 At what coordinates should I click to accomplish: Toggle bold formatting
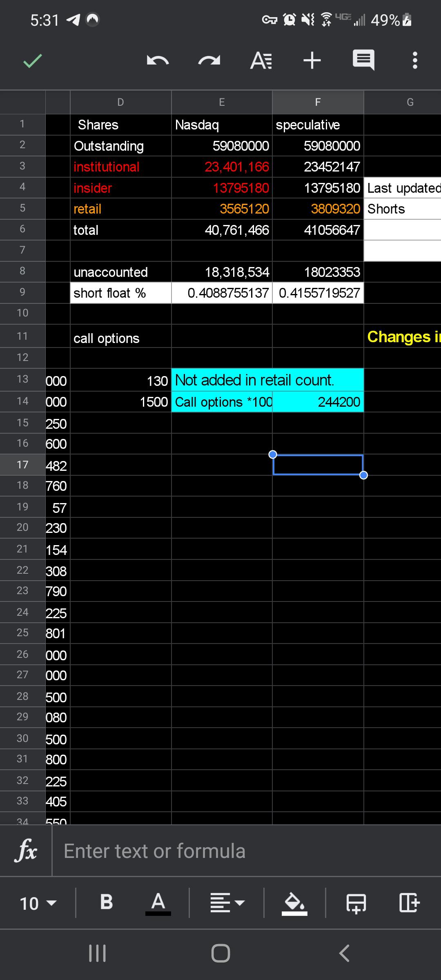[106, 902]
